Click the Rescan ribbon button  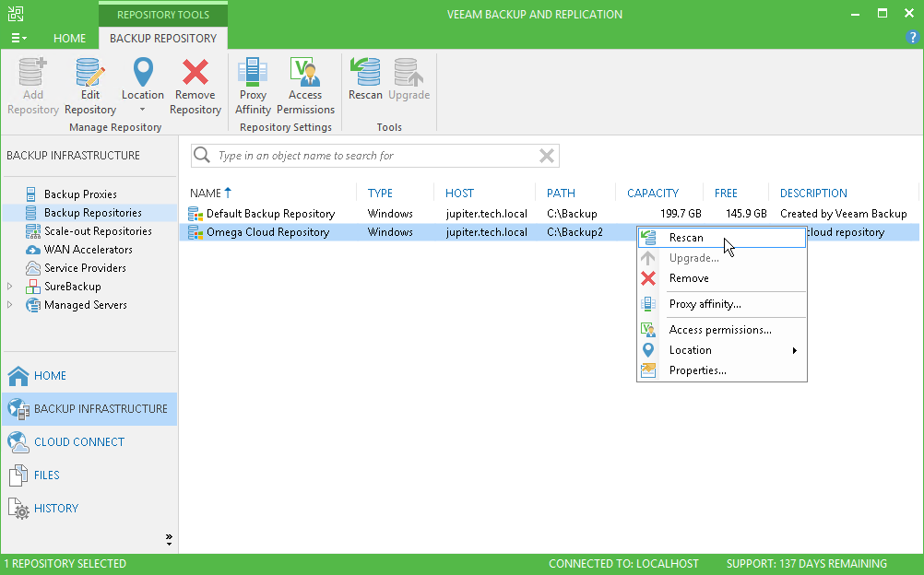pos(365,79)
